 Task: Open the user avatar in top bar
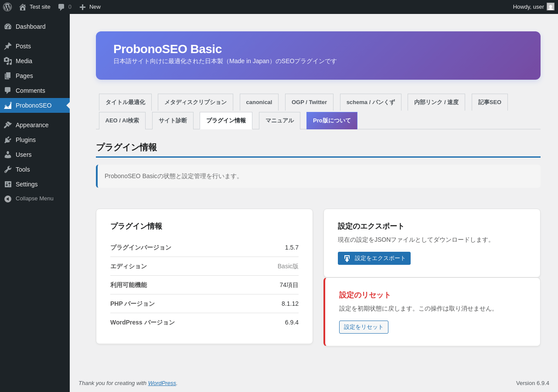click(551, 7)
